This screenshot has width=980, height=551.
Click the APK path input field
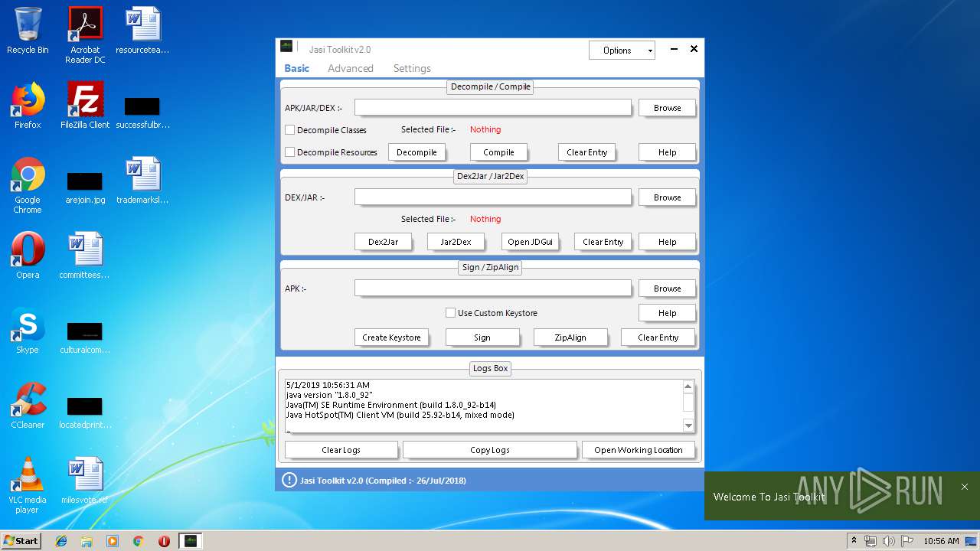click(x=493, y=289)
